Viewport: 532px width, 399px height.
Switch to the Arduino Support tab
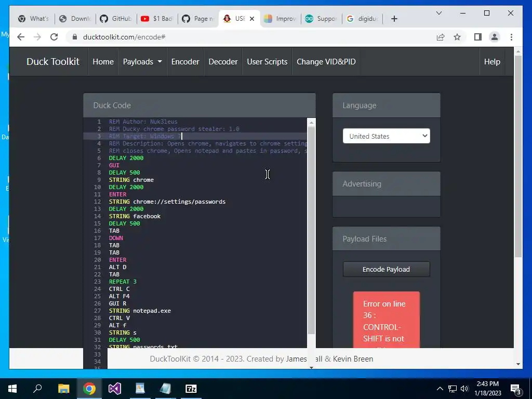321,19
